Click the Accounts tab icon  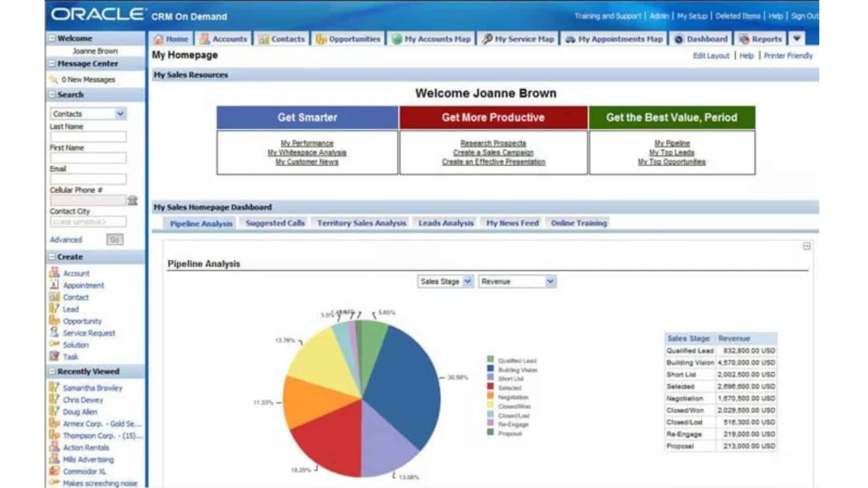coord(205,39)
